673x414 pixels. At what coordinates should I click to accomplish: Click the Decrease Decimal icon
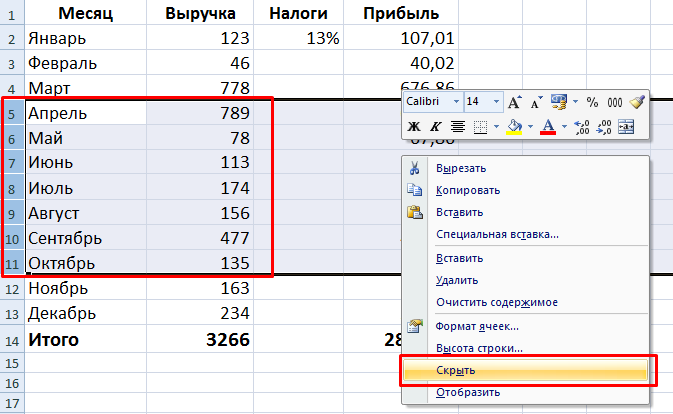603,127
